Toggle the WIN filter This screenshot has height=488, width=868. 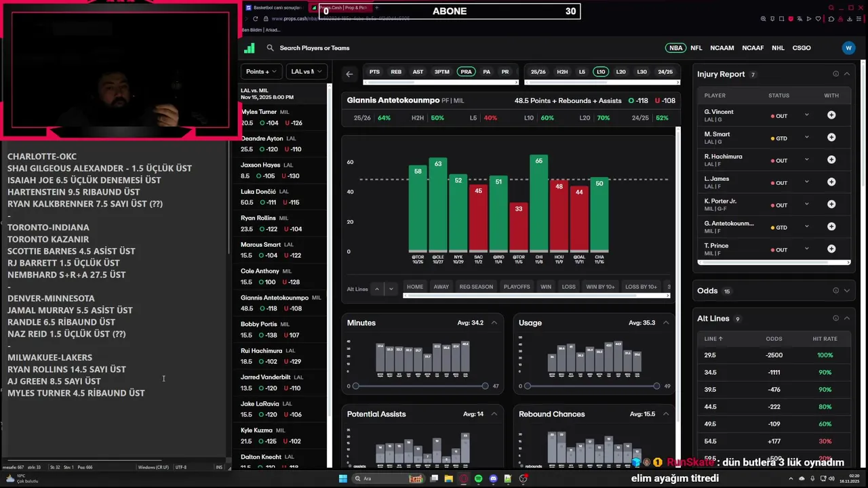click(x=546, y=287)
